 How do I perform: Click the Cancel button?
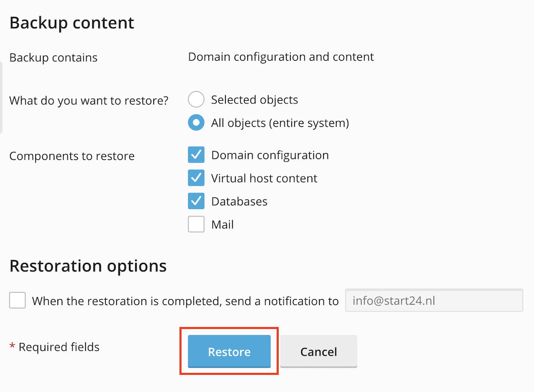(x=318, y=352)
